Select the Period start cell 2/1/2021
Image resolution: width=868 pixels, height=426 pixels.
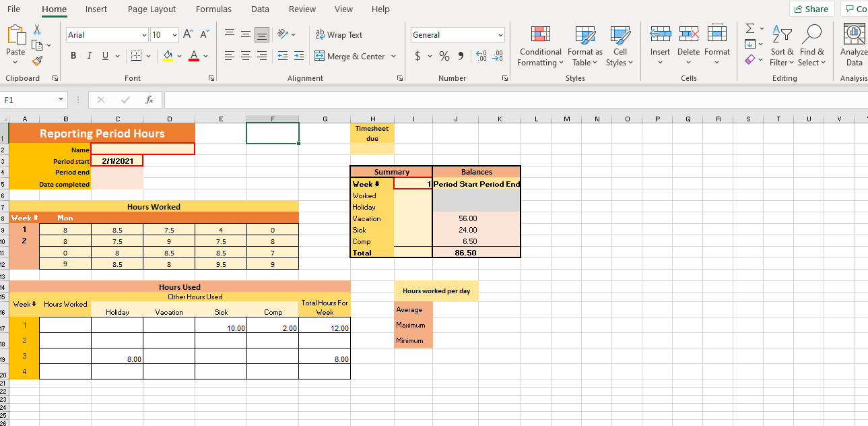pyautogui.click(x=117, y=161)
